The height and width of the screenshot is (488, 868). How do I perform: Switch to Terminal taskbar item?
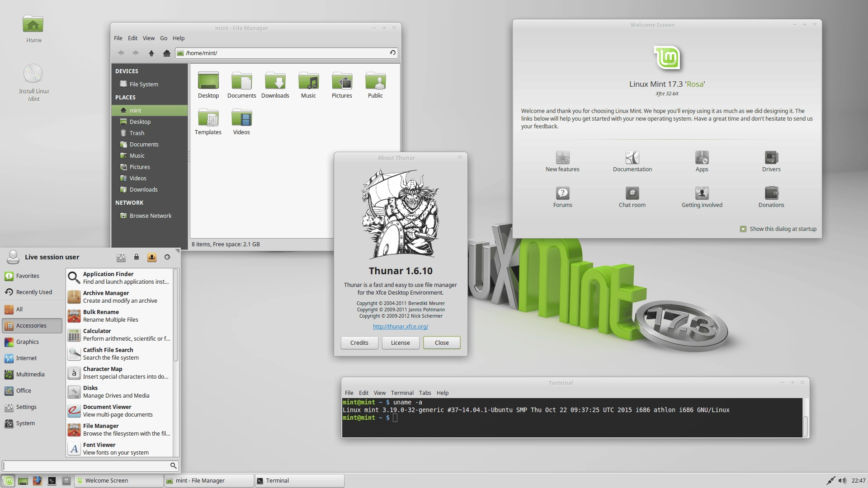point(299,481)
